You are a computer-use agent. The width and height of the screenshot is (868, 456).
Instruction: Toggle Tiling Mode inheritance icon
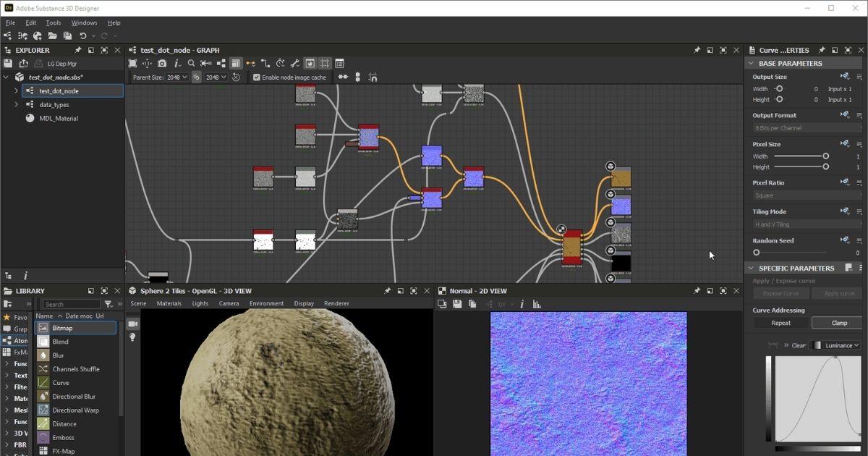845,211
